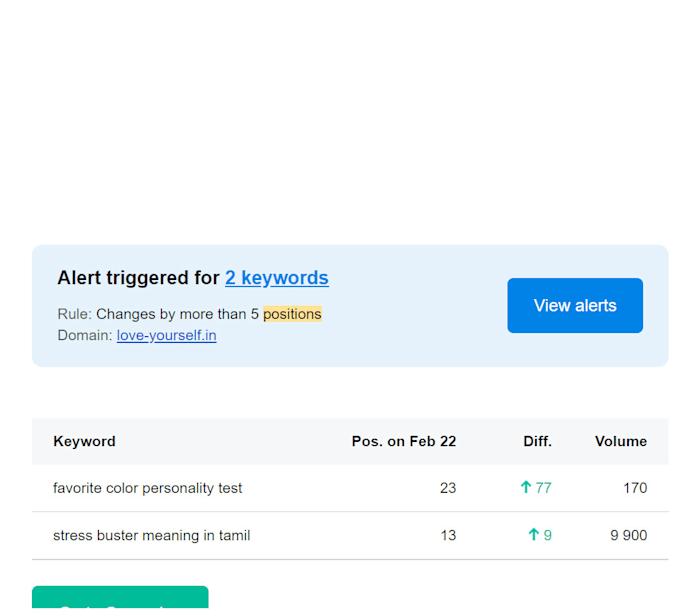This screenshot has width=680, height=609.
Task: Click the Volume column header
Action: click(x=621, y=441)
